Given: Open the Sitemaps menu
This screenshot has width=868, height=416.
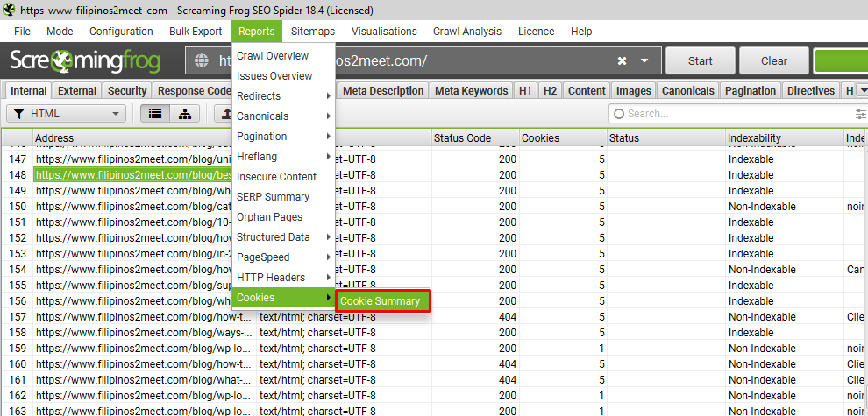Looking at the screenshot, I should pyautogui.click(x=313, y=32).
